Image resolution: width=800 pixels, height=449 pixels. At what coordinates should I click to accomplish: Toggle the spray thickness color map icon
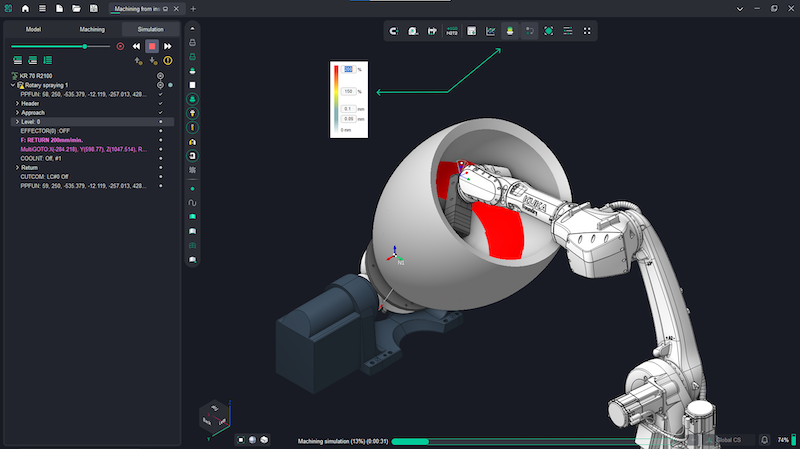point(511,31)
